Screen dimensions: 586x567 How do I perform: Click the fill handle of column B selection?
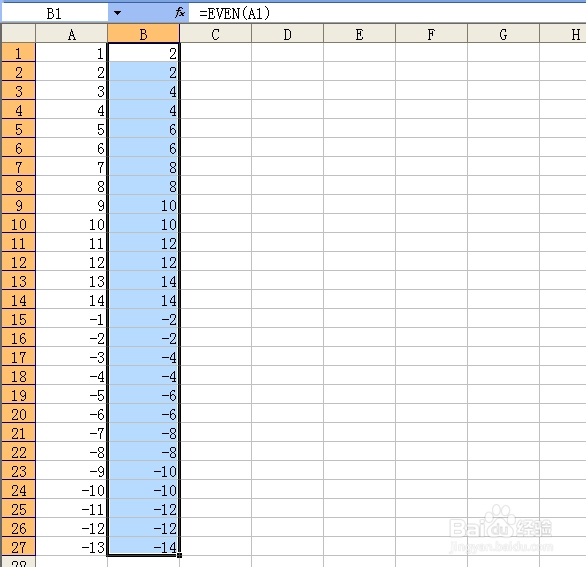[179, 555]
